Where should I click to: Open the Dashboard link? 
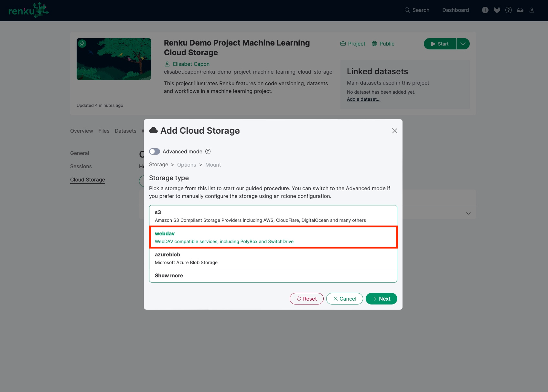coord(455,10)
